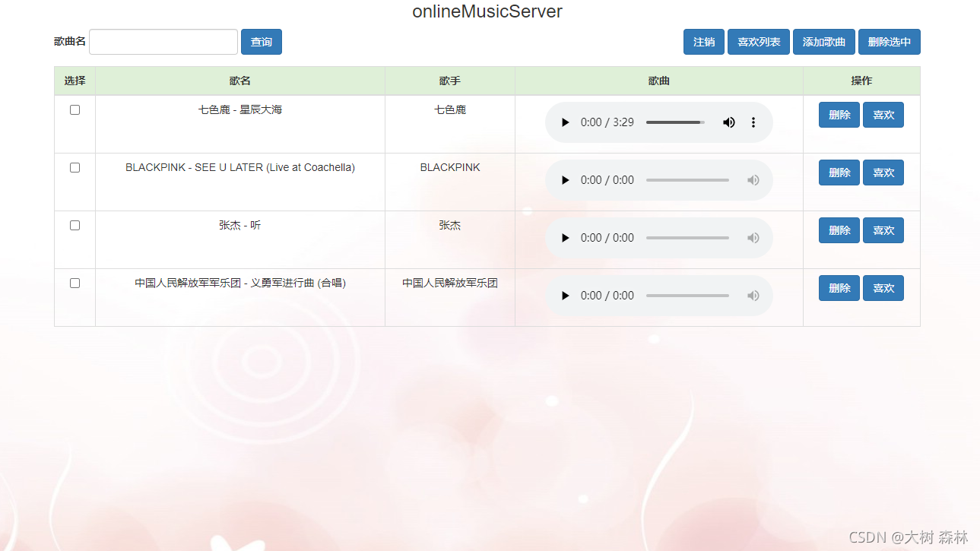Tick the checkbox for 七色鹿 - 星辰大海
The image size is (980, 551).
(x=75, y=109)
